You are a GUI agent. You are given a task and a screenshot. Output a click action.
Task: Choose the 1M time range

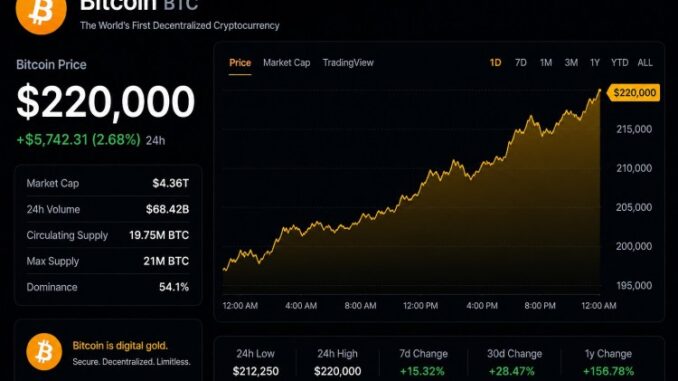point(546,63)
